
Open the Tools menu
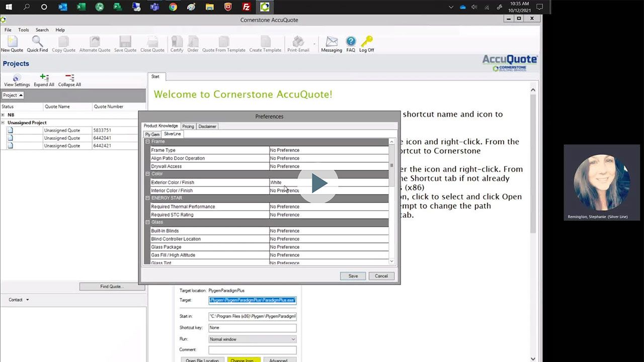pyautogui.click(x=24, y=30)
